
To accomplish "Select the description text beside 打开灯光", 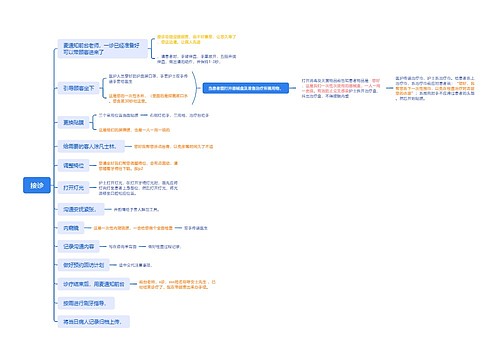I will coord(138,188).
